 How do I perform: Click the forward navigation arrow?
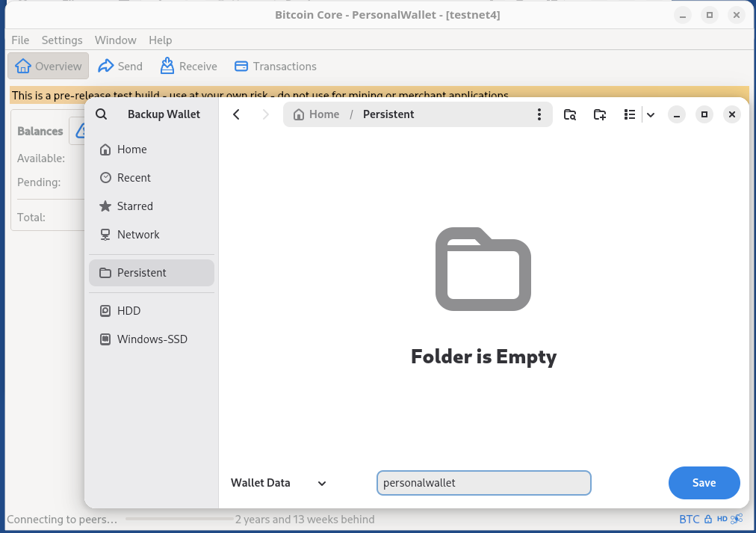(265, 114)
